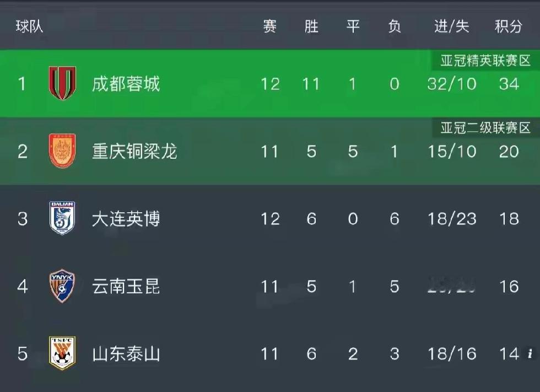The width and height of the screenshot is (540, 392).
Task: Click the TSFC Shandong Taishan emblem
Action: click(62, 353)
